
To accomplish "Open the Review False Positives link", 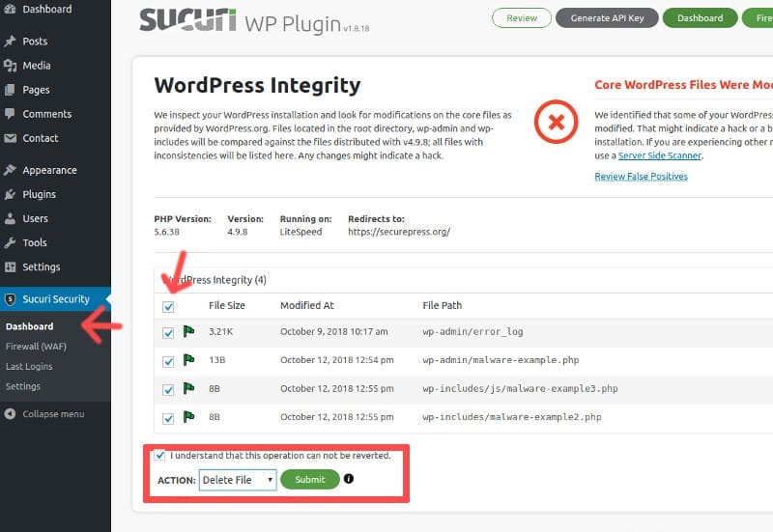I will 641,177.
